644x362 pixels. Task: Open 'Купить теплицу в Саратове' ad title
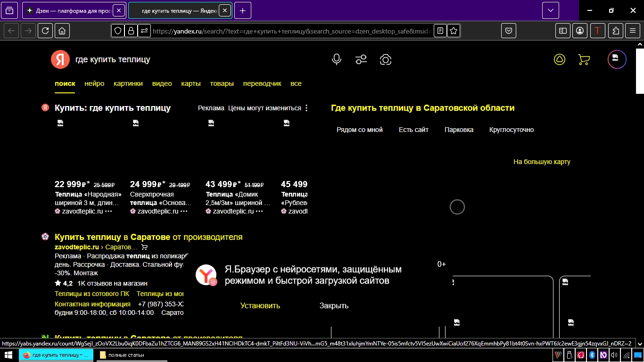point(149,237)
